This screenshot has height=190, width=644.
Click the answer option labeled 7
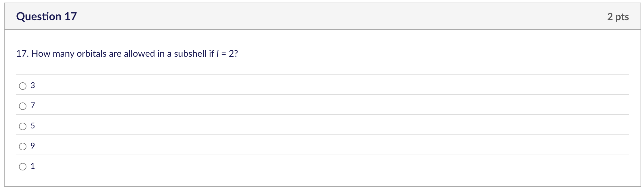32,106
